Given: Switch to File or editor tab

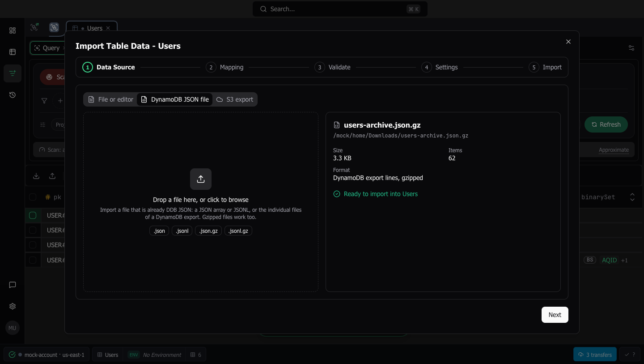Looking at the screenshot, I should (x=110, y=99).
